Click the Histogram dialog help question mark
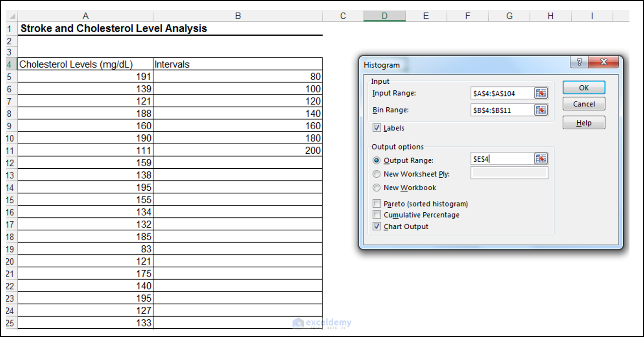 (579, 62)
